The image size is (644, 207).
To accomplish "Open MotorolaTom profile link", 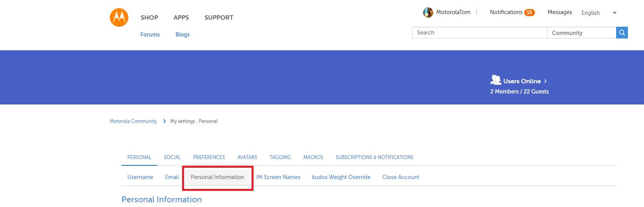I will (x=453, y=12).
